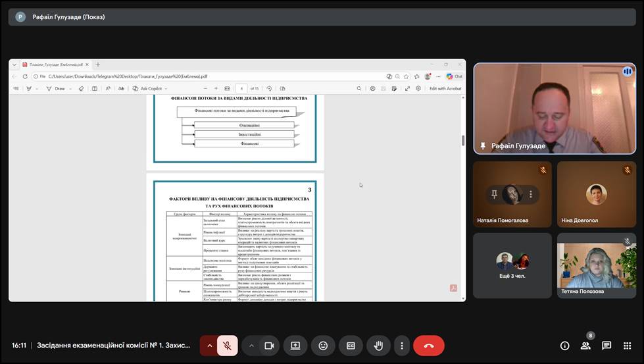Show the participants list panel

[x=585, y=346]
